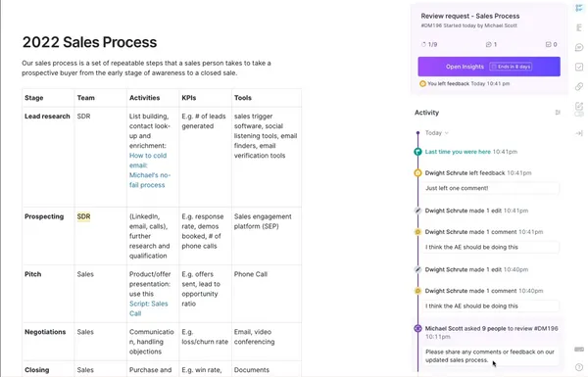Open the 'Script: Sales Call' link
The width and height of the screenshot is (588, 377).
(149, 308)
